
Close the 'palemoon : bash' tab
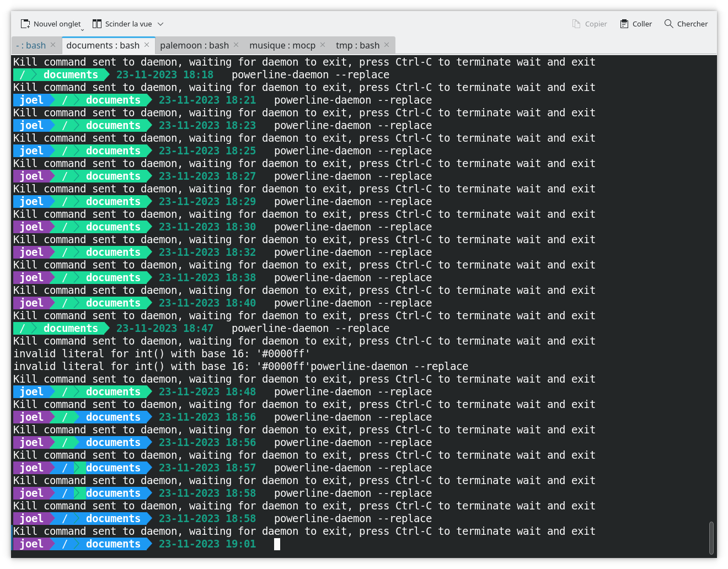[x=236, y=45]
